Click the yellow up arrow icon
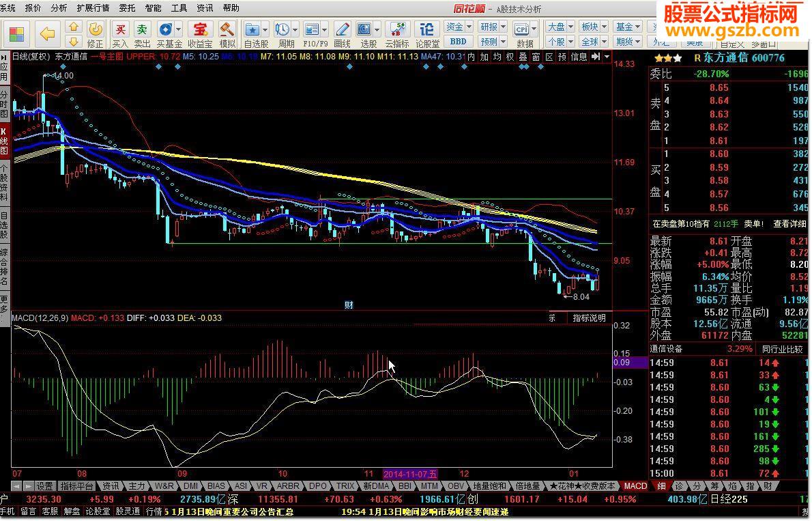812x521 pixels. pyautogui.click(x=74, y=27)
